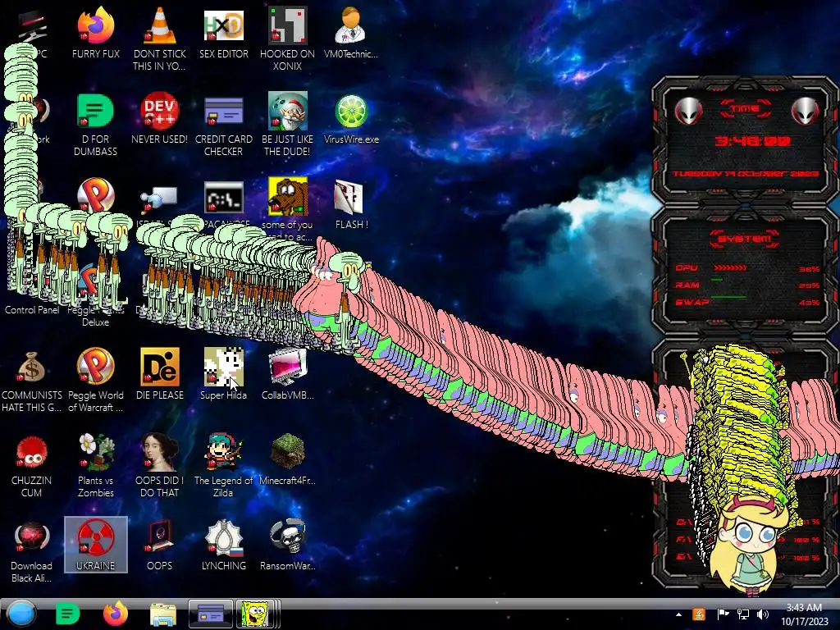Switch to the SpongeBob taskbar window
Viewport: 840px width, 630px height.
(x=257, y=614)
